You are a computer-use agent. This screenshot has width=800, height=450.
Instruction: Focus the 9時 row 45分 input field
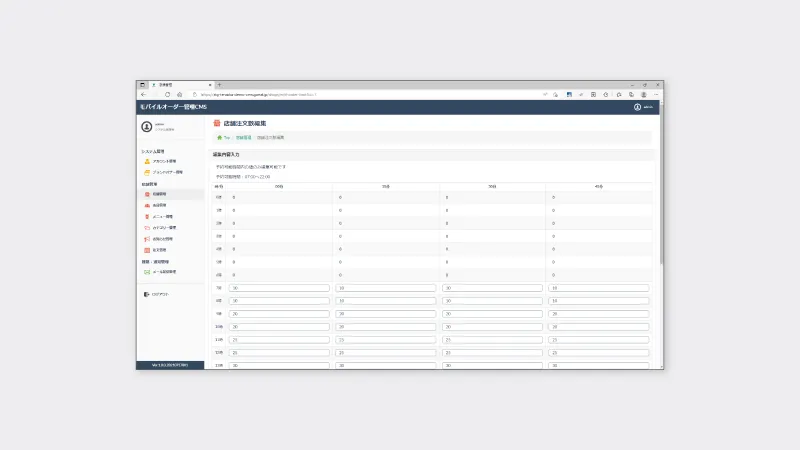(x=598, y=314)
